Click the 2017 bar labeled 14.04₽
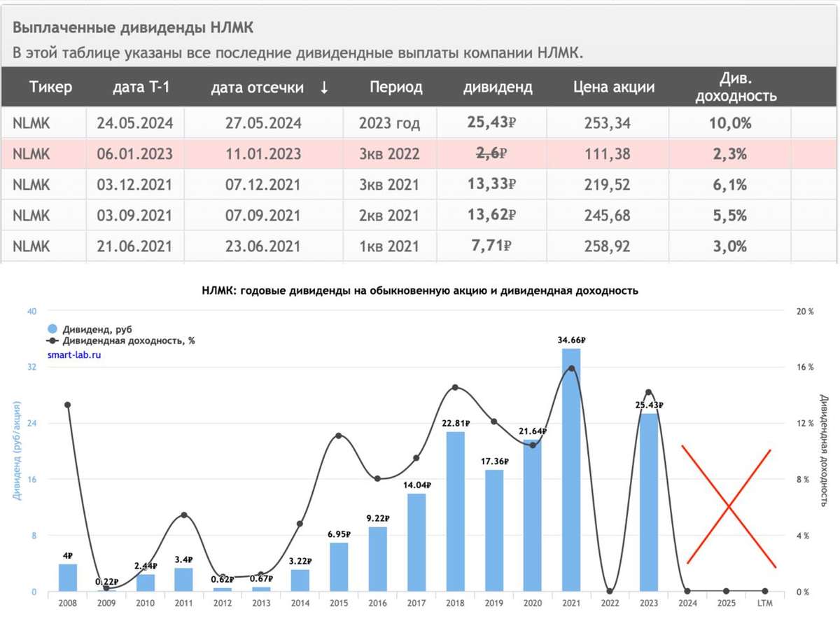Image resolution: width=840 pixels, height=619 pixels. click(417, 543)
